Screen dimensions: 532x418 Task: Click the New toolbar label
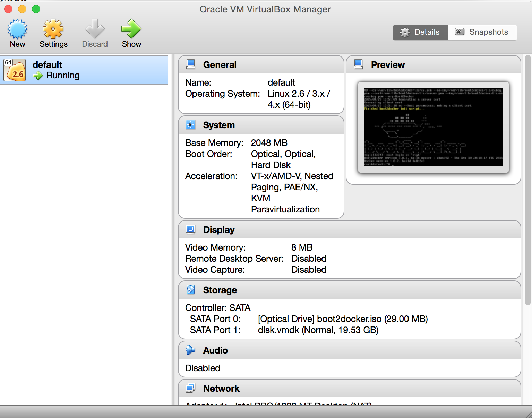pos(17,44)
